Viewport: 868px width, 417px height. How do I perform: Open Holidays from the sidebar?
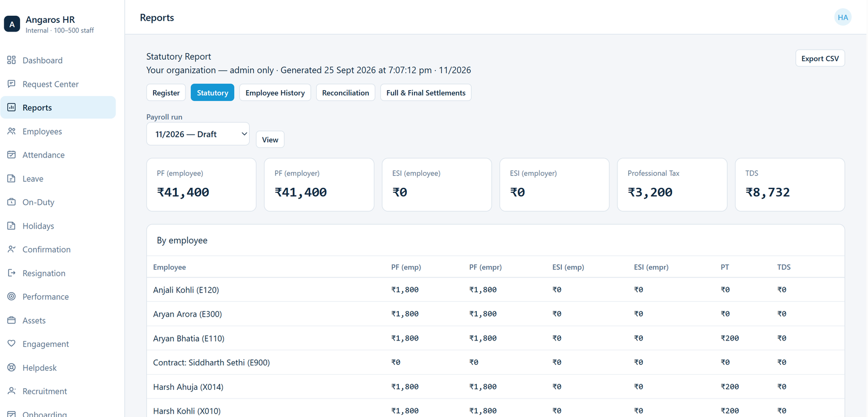[x=58, y=226]
